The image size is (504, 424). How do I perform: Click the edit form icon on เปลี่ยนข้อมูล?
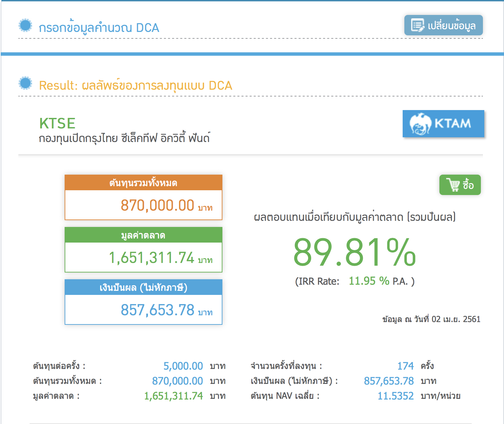pyautogui.click(x=418, y=25)
